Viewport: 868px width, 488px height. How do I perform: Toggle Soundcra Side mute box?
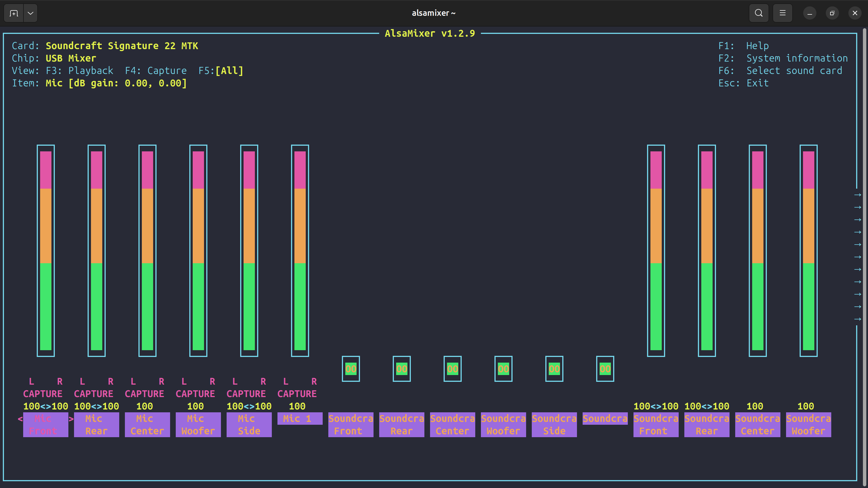pyautogui.click(x=554, y=369)
